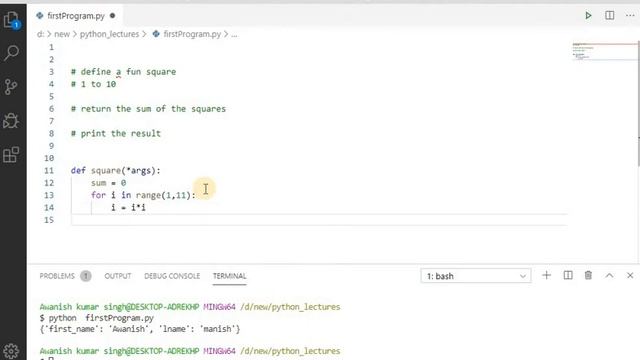Switch to the DEBUG CONSOLE tab

172,276
